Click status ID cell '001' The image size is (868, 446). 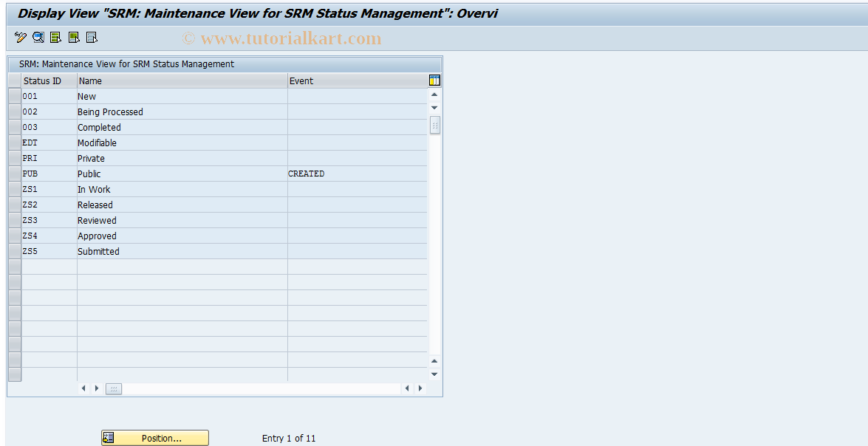click(49, 96)
